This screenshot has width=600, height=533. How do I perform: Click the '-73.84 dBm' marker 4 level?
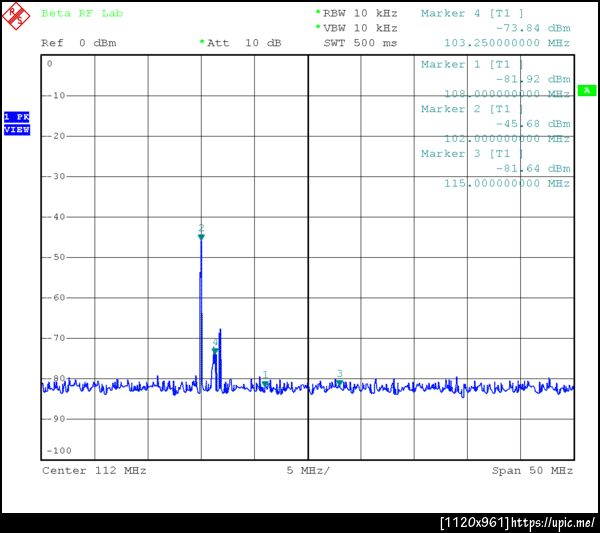533,28
